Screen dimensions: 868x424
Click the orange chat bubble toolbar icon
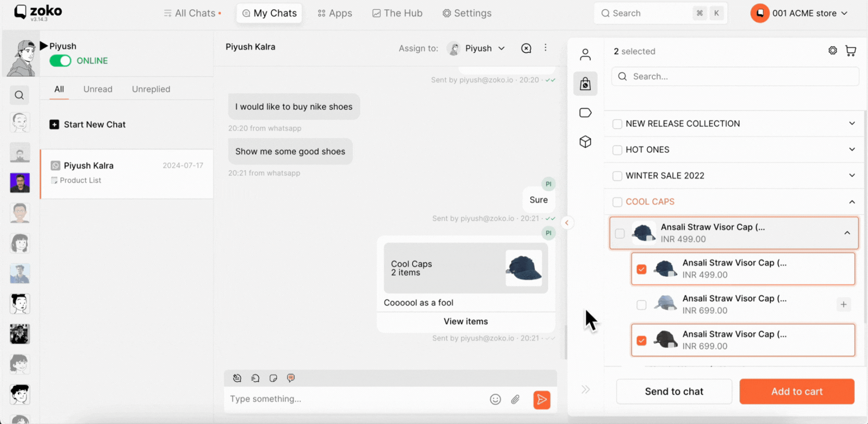pyautogui.click(x=291, y=378)
